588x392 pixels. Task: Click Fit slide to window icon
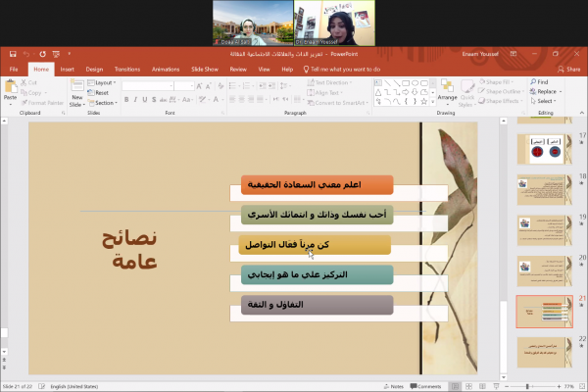click(583, 387)
